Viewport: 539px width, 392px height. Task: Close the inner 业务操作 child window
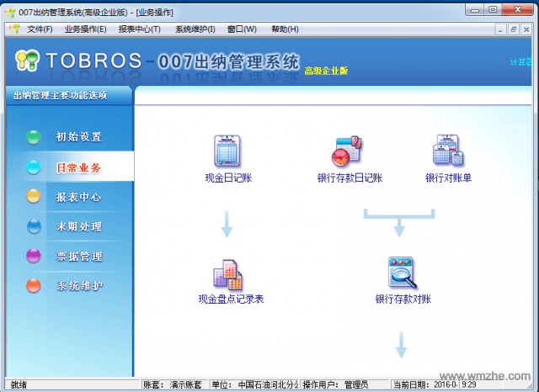click(x=526, y=30)
